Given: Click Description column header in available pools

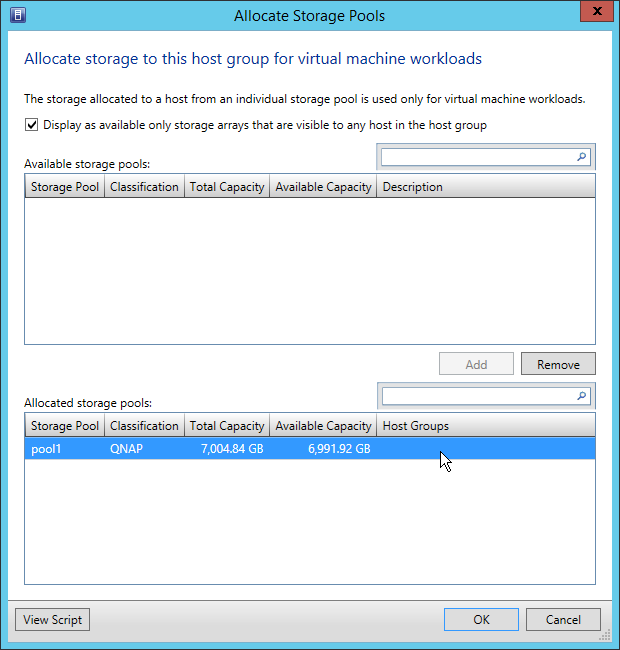Looking at the screenshot, I should pyautogui.click(x=412, y=187).
